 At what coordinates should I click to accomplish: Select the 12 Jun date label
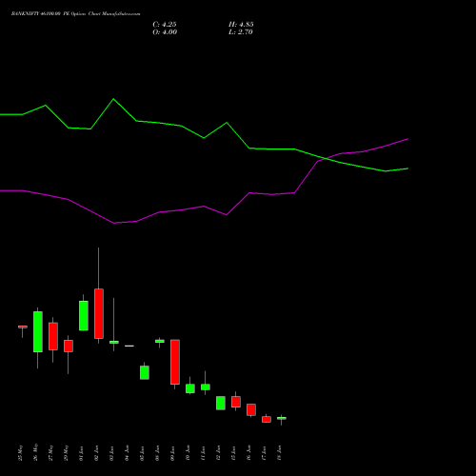tap(219, 453)
